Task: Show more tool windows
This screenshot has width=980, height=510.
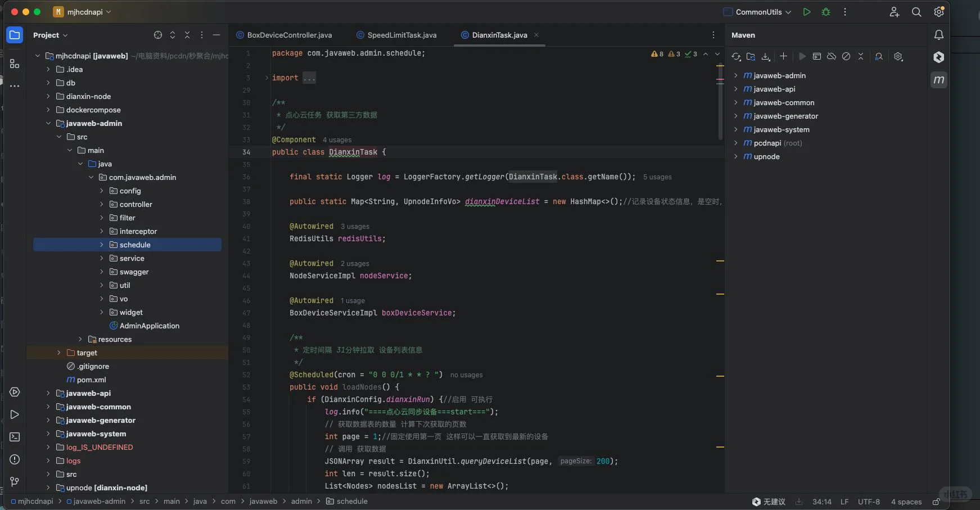Action: click(15, 86)
